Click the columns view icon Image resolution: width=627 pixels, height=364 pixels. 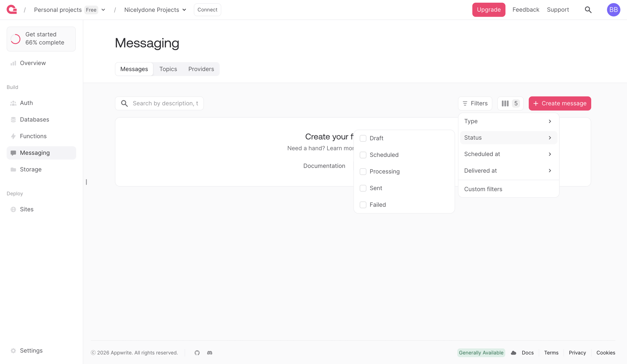point(505,103)
